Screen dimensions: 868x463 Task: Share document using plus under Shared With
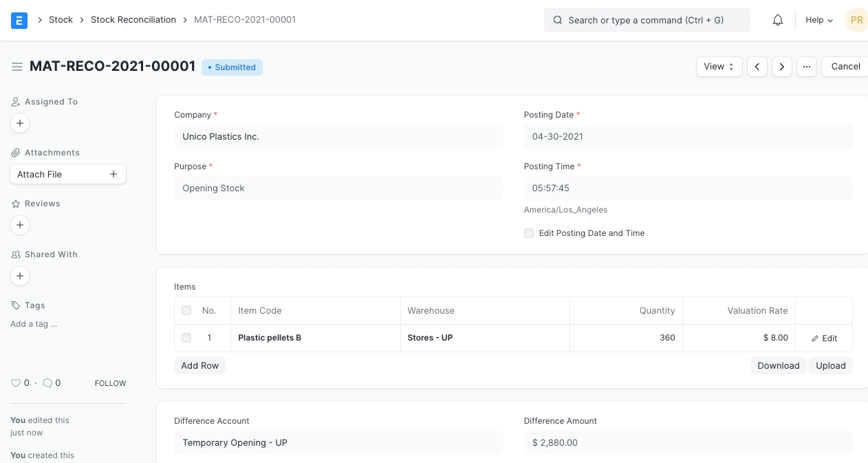pyautogui.click(x=20, y=276)
